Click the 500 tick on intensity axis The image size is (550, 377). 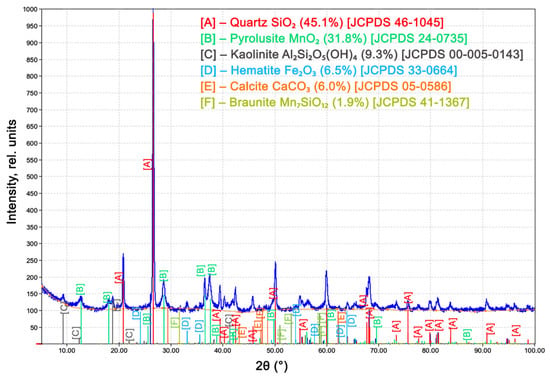click(32, 177)
